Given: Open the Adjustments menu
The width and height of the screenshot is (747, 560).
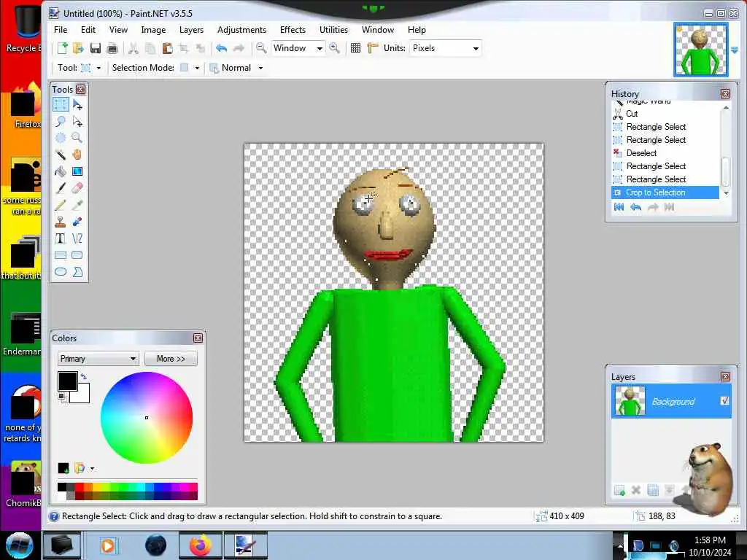Looking at the screenshot, I should click(x=241, y=30).
